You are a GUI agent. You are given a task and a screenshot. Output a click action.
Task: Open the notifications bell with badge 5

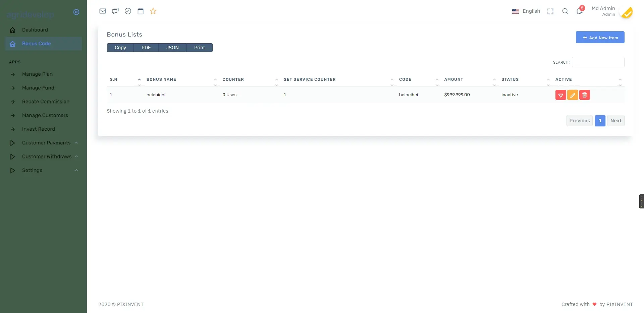tap(580, 11)
